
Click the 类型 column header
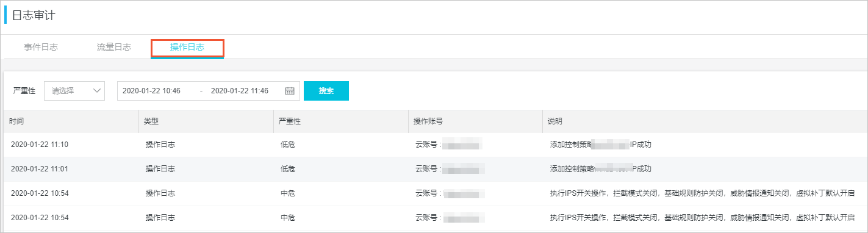[x=151, y=121]
